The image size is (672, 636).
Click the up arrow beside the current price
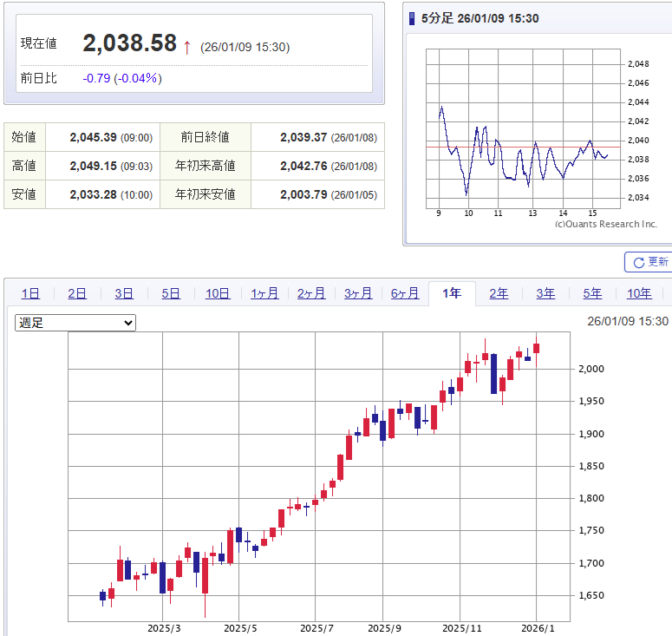pos(186,46)
